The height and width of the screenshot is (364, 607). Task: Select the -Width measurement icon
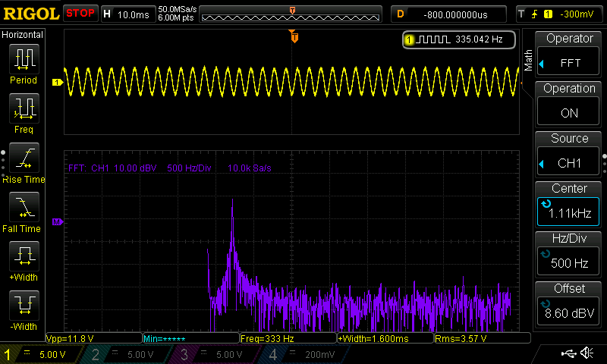(24, 310)
